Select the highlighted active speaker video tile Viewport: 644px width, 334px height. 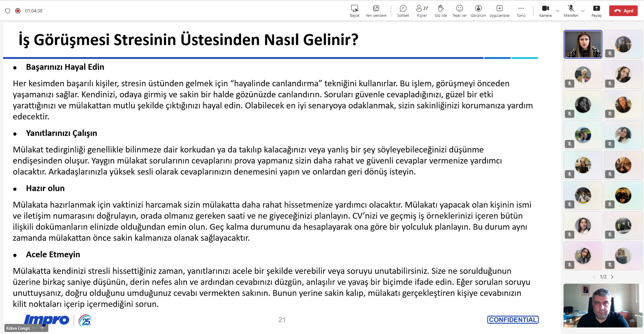coord(583,44)
